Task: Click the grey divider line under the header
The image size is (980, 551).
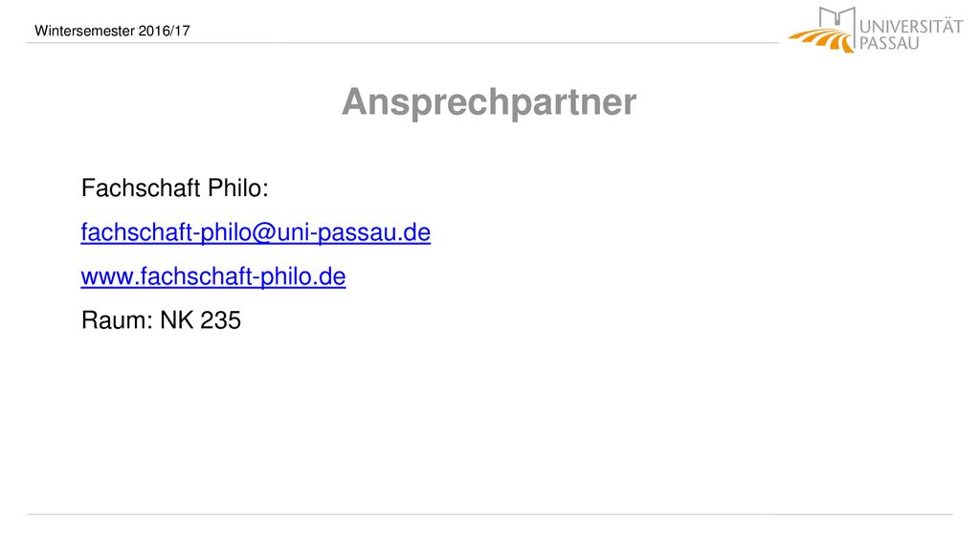Action: coord(403,43)
